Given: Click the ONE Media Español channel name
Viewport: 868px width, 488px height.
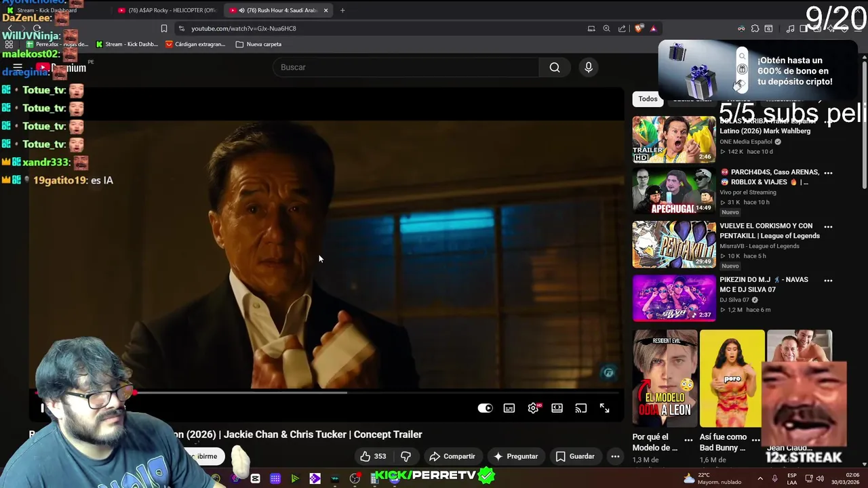Looking at the screenshot, I should pyautogui.click(x=746, y=142).
